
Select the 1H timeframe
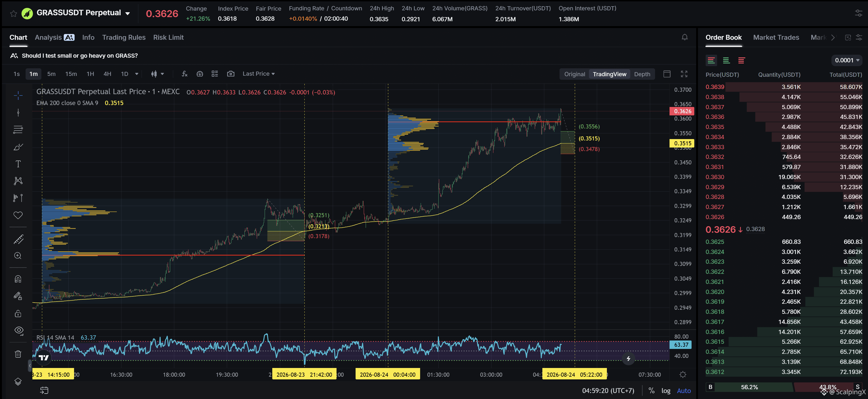[x=90, y=74]
